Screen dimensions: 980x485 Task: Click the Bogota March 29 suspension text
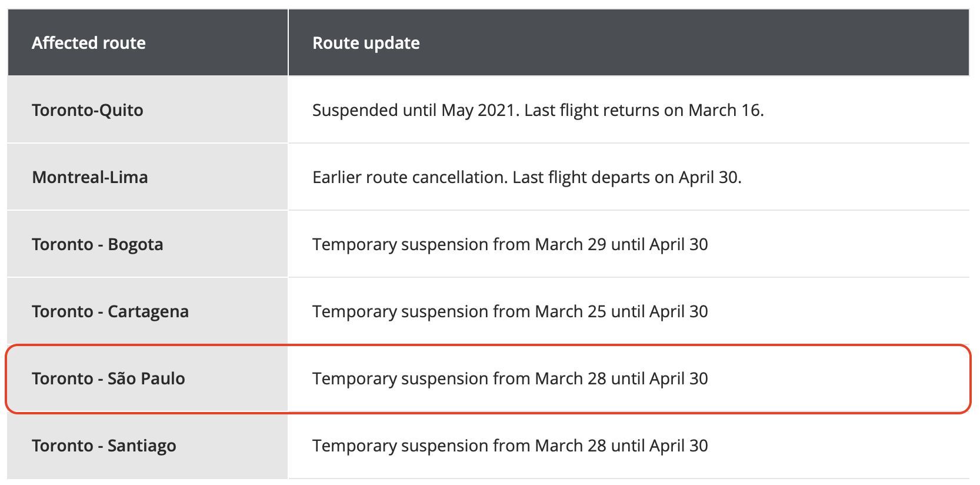510,245
